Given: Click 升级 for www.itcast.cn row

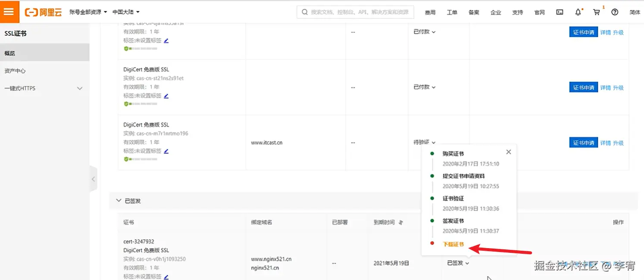Looking at the screenshot, I should pyautogui.click(x=619, y=143).
